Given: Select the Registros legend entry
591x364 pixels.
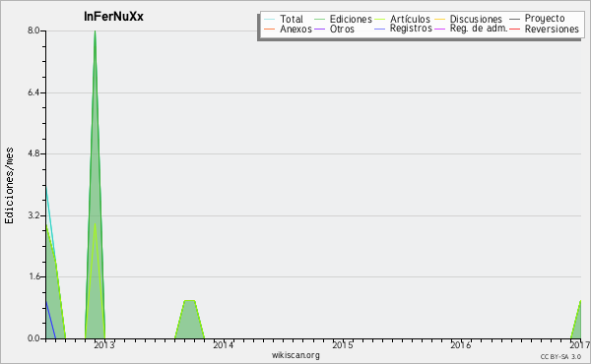Looking at the screenshot, I should [411, 29].
